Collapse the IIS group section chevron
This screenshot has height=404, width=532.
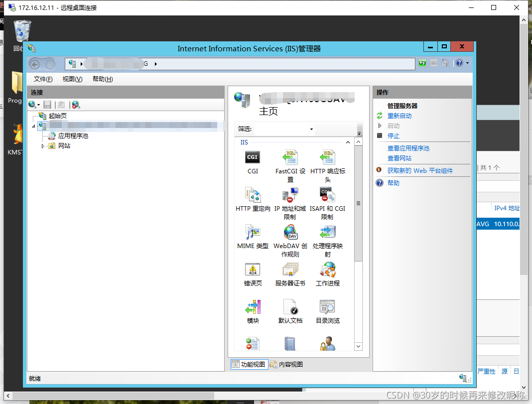(x=348, y=142)
